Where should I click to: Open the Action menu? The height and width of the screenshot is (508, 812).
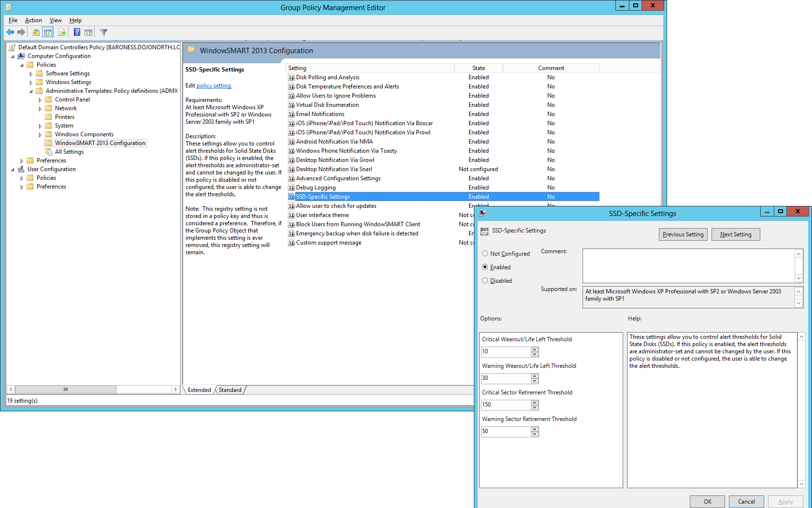33,20
